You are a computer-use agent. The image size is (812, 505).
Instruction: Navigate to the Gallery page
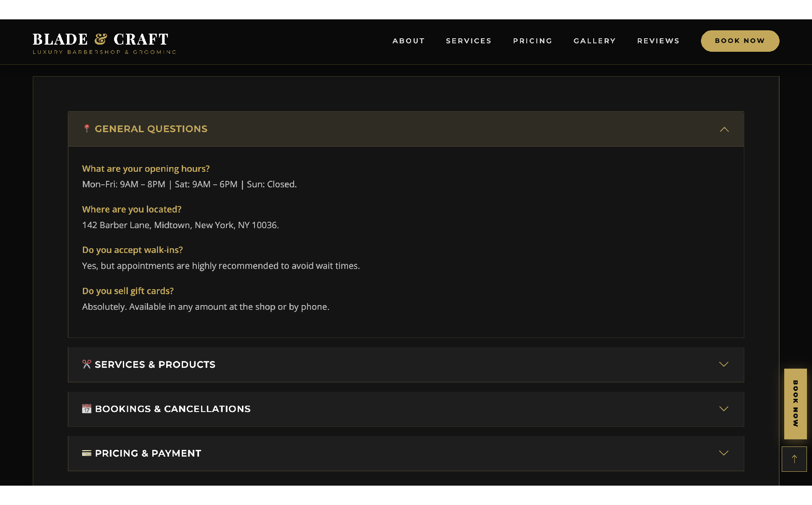point(594,41)
